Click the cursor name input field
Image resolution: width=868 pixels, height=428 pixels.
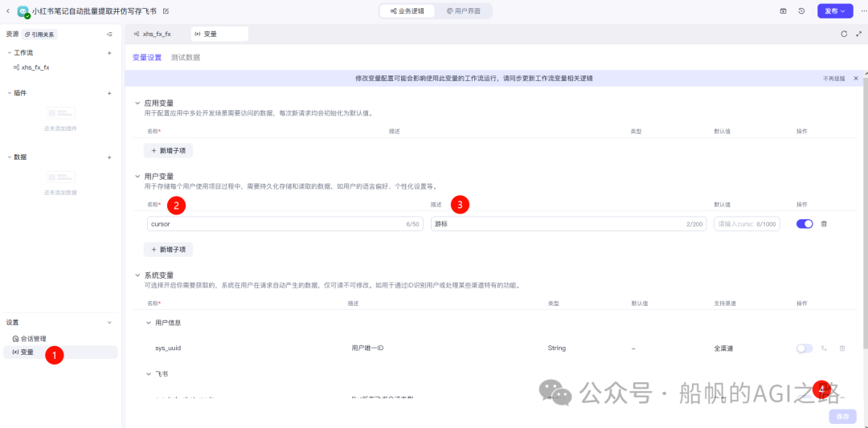tap(285, 224)
